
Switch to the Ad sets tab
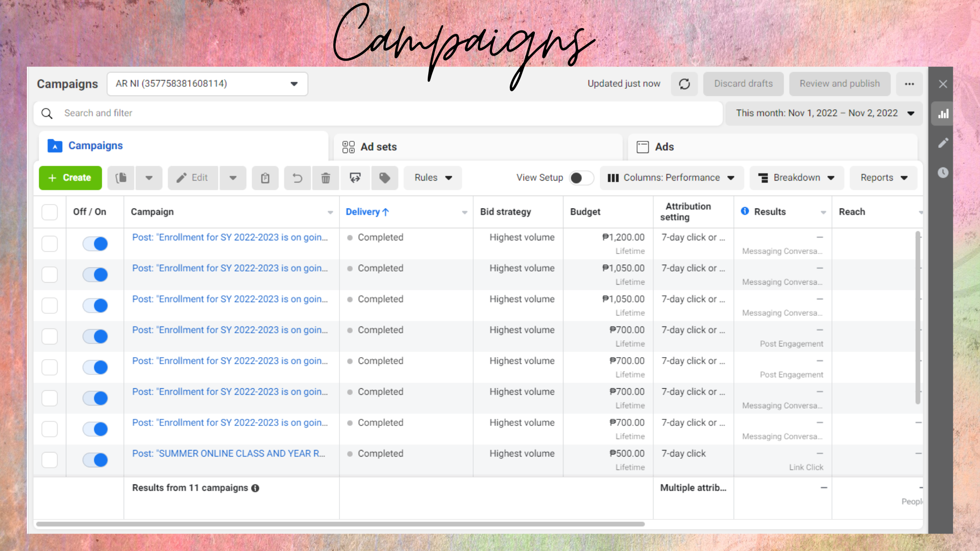point(378,147)
